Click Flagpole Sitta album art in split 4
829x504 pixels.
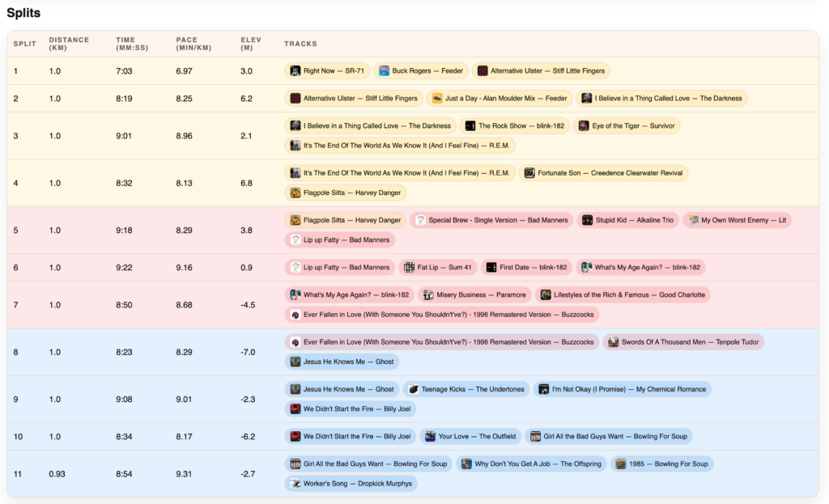click(x=295, y=193)
